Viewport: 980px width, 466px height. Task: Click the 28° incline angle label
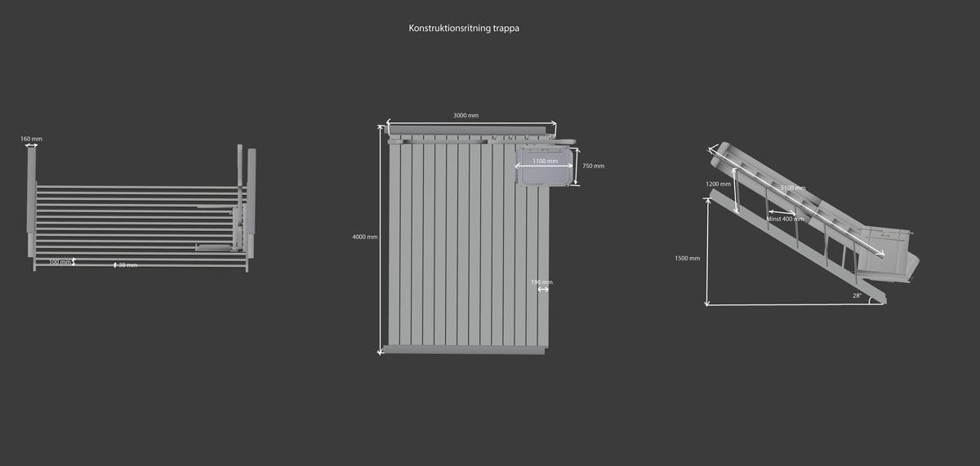(857, 295)
